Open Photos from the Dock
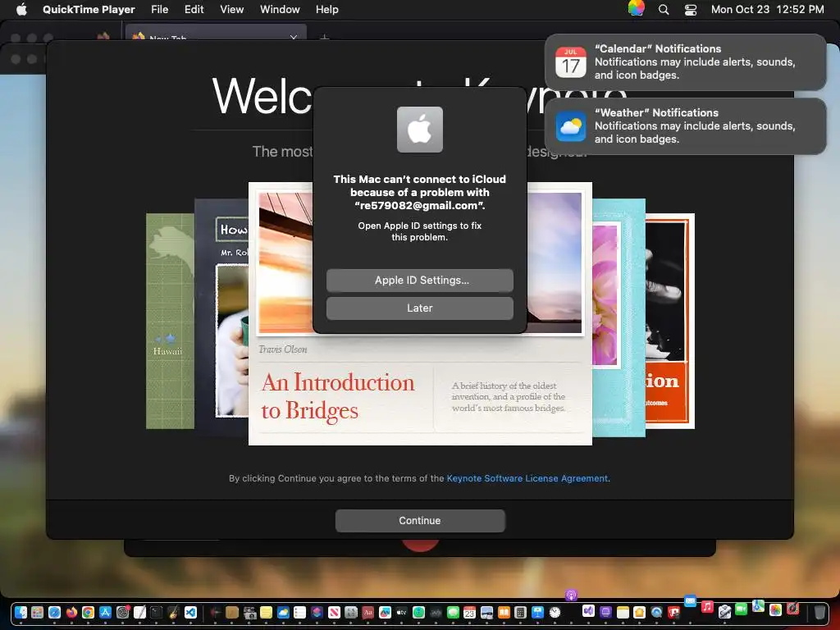The image size is (840, 630). click(775, 609)
